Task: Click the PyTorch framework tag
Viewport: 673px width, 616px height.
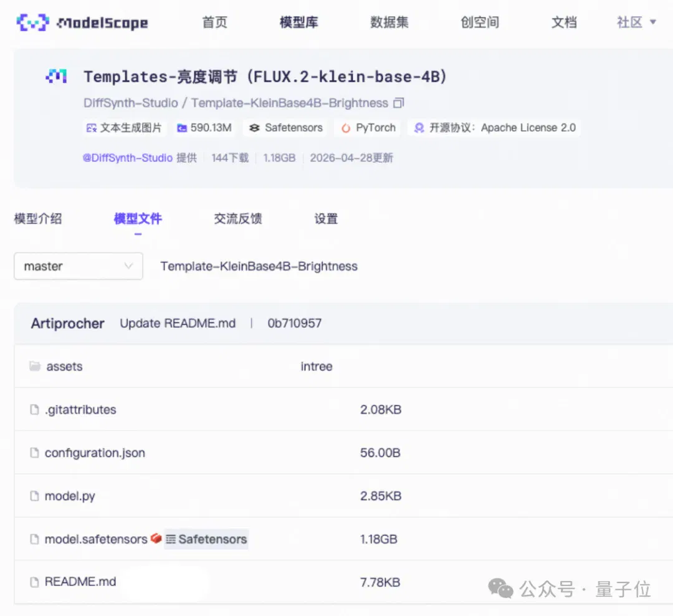Action: point(368,128)
